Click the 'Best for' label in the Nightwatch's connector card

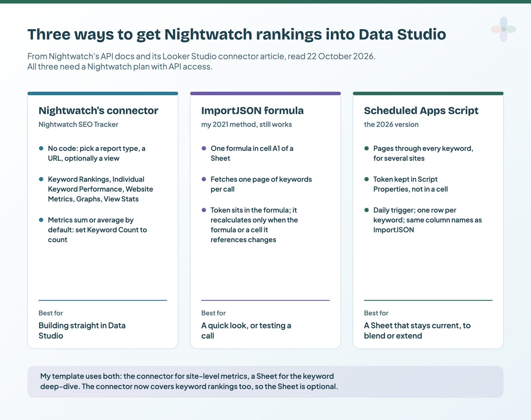(x=50, y=313)
